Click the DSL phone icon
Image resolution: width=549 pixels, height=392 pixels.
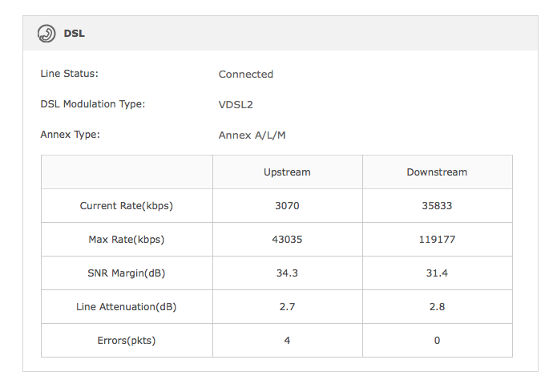(46, 34)
